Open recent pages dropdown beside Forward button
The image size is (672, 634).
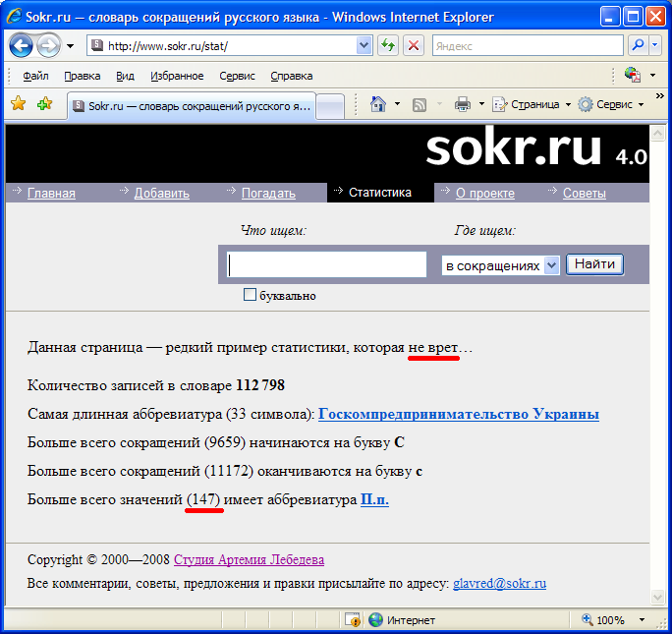[x=71, y=46]
